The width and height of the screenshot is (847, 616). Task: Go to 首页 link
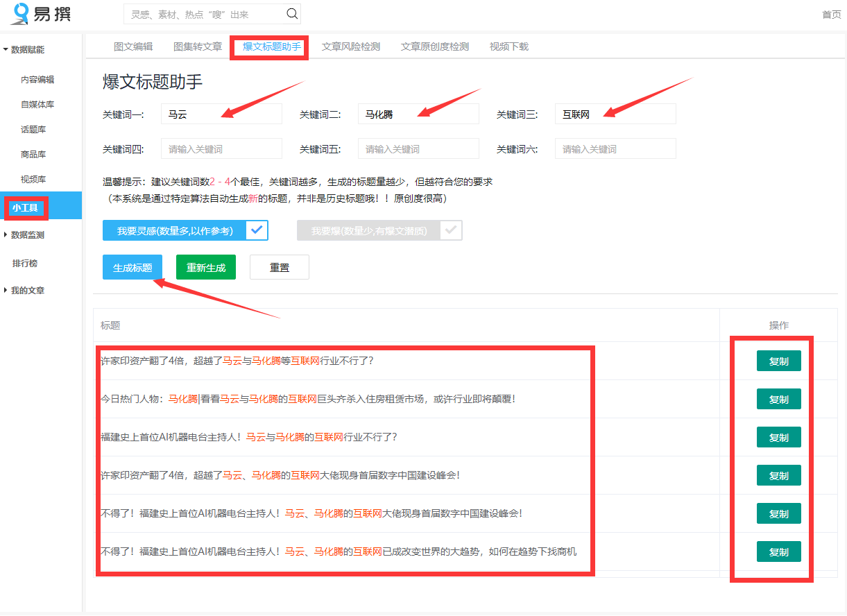click(x=832, y=15)
